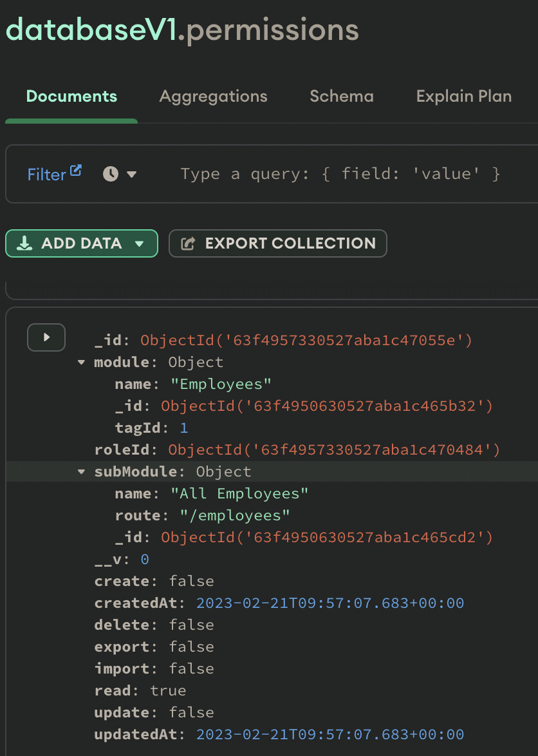538x756 pixels.
Task: Select the Documents tab
Action: click(x=71, y=97)
